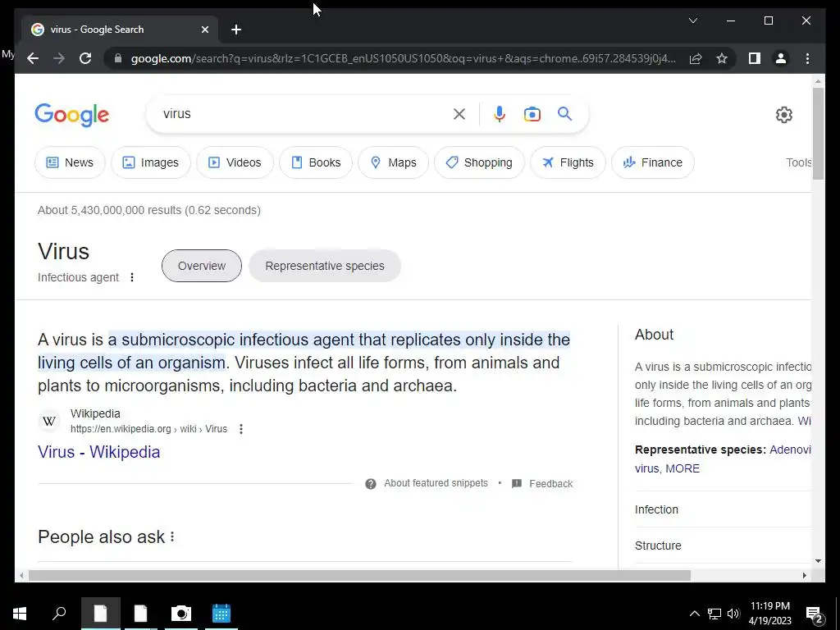
Task: Open Virus - Wikipedia result link
Action: [x=99, y=452]
